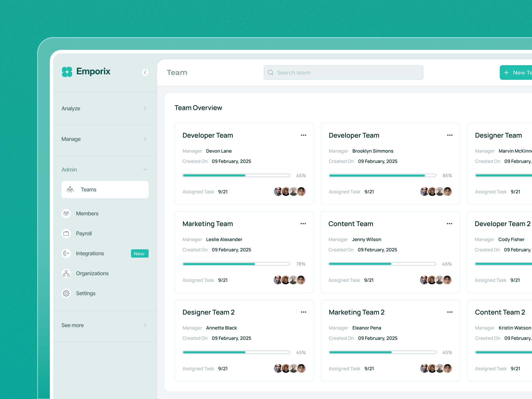The image size is (532, 399).
Task: Collapse the sidebar with the chevron icon
Action: coord(145,72)
